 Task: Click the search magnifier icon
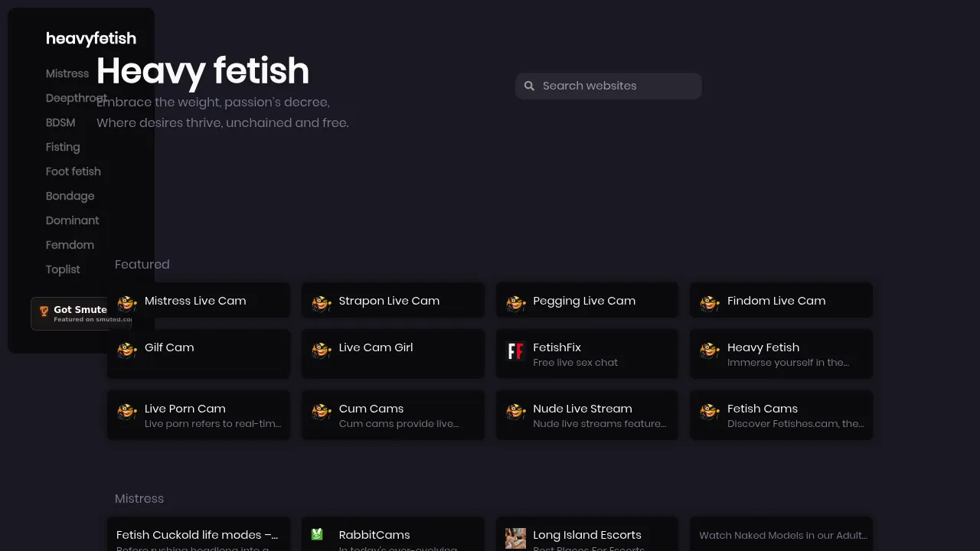click(529, 86)
